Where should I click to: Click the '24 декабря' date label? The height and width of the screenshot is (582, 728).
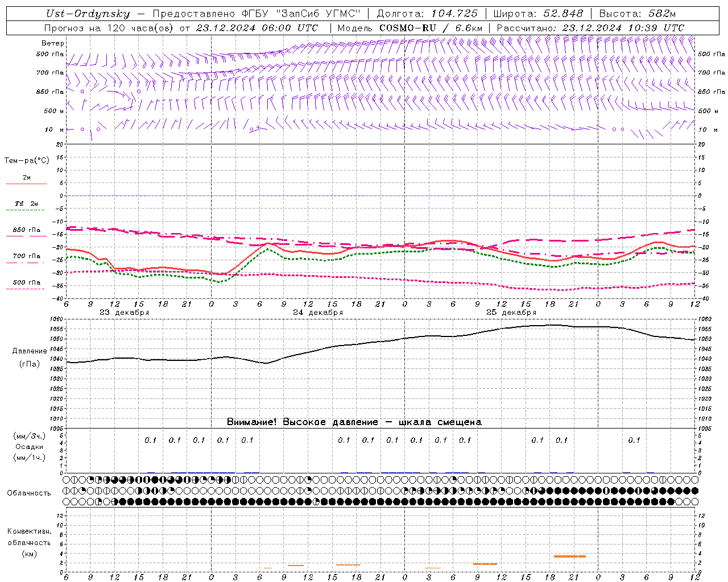click(x=318, y=313)
